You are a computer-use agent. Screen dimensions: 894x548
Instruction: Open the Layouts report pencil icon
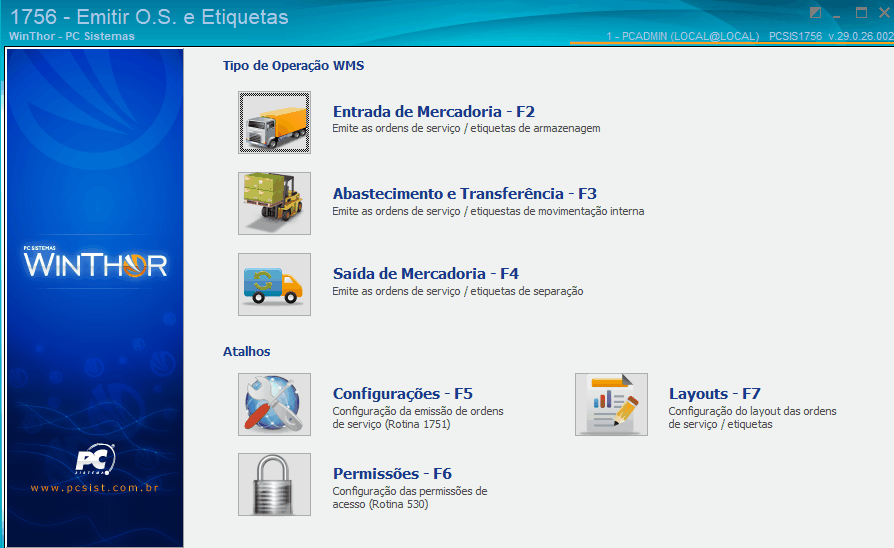click(x=611, y=404)
